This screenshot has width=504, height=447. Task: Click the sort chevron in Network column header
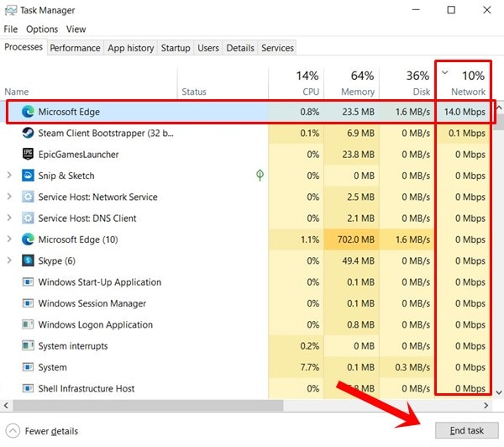click(445, 72)
